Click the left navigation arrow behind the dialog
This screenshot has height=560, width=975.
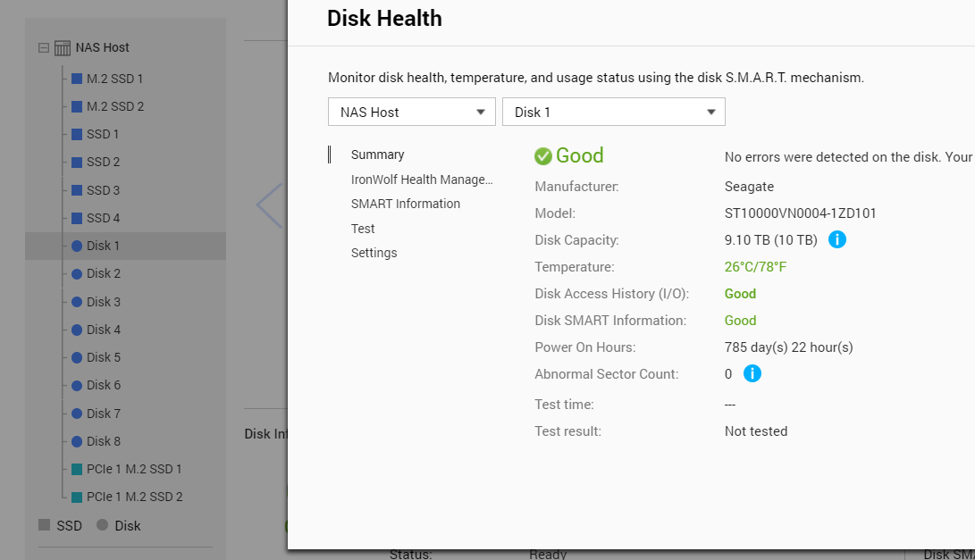268,205
